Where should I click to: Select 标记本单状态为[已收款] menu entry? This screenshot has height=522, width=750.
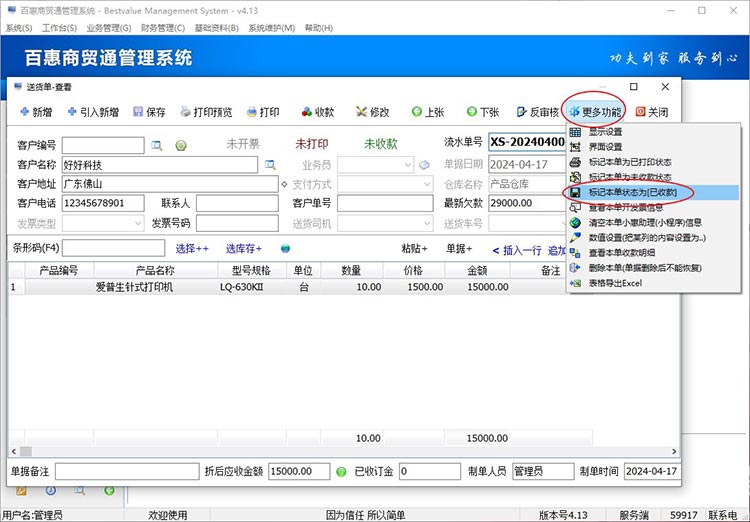click(653, 192)
